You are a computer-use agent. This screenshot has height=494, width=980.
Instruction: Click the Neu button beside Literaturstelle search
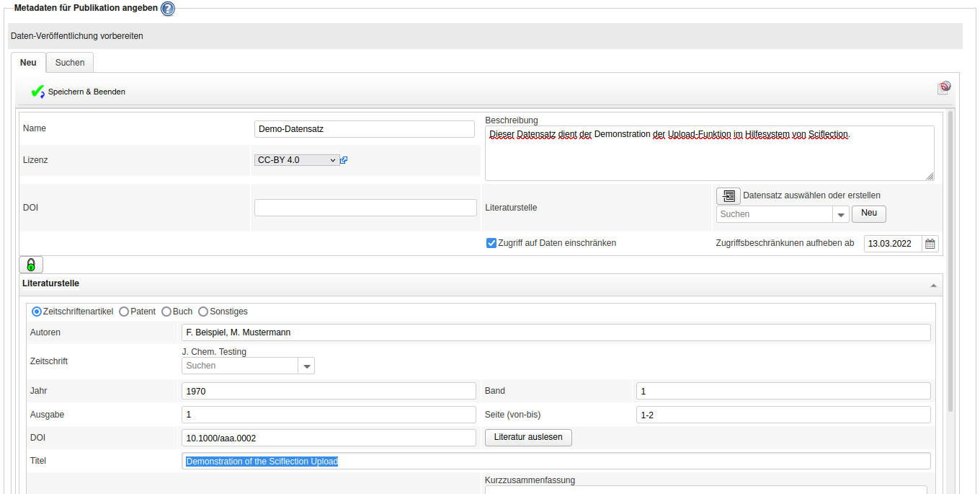pos(868,214)
